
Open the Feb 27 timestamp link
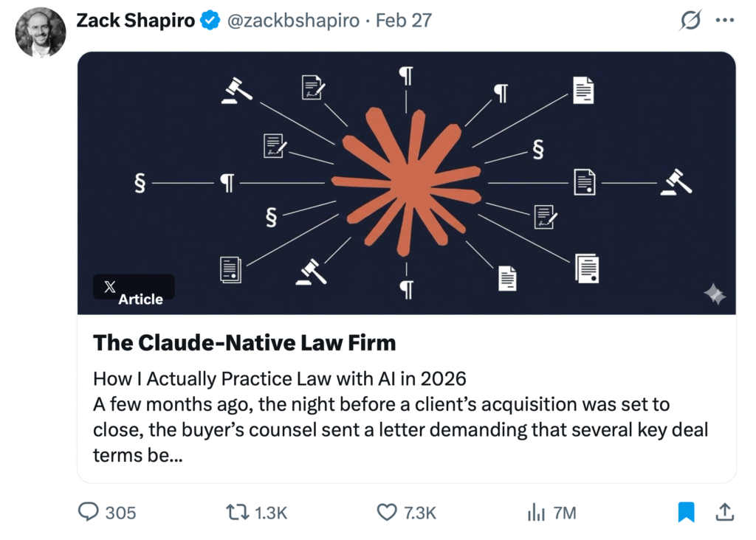[404, 21]
